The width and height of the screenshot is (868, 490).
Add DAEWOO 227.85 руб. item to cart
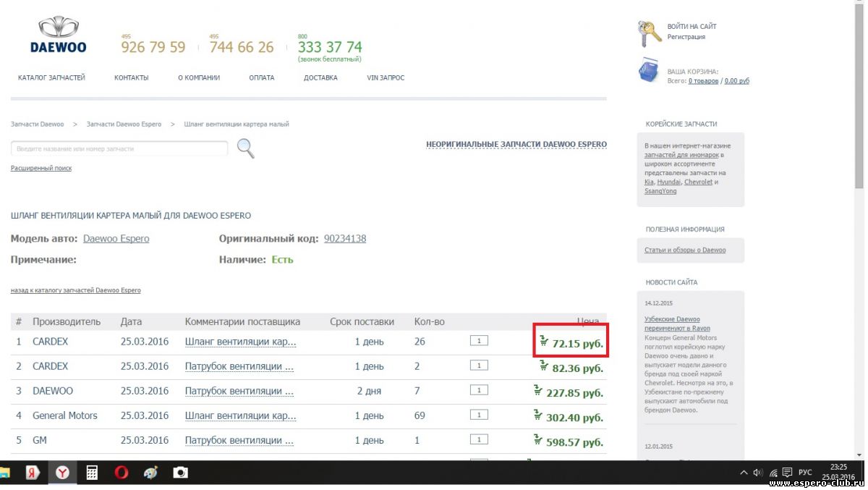point(538,391)
